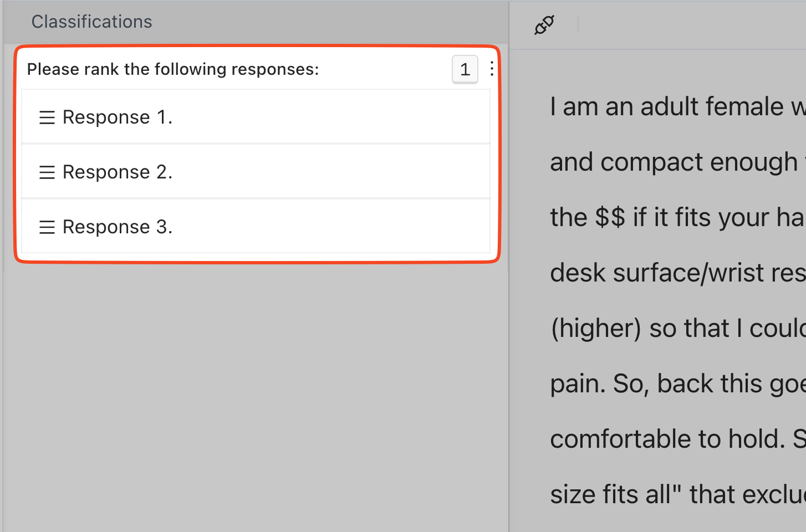Click the Response 1 drag handle icon
806x532 pixels.
click(47, 117)
